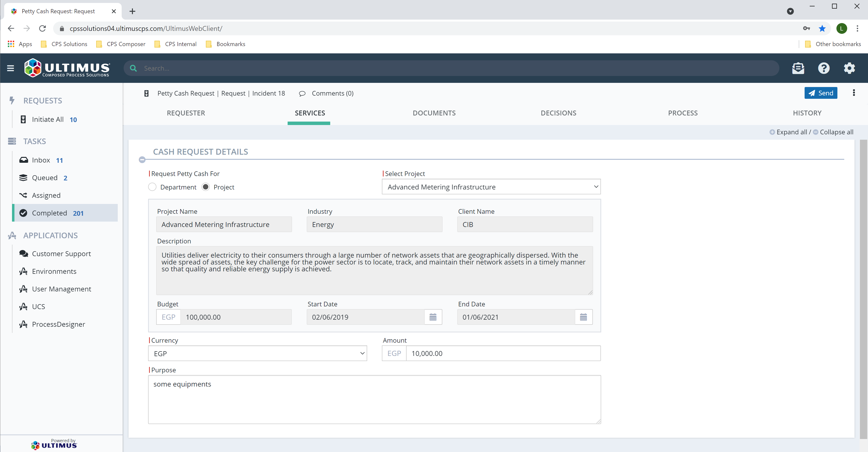Viewport: 868px width, 452px height.
Task: Open the help icon in the top bar
Action: point(823,68)
